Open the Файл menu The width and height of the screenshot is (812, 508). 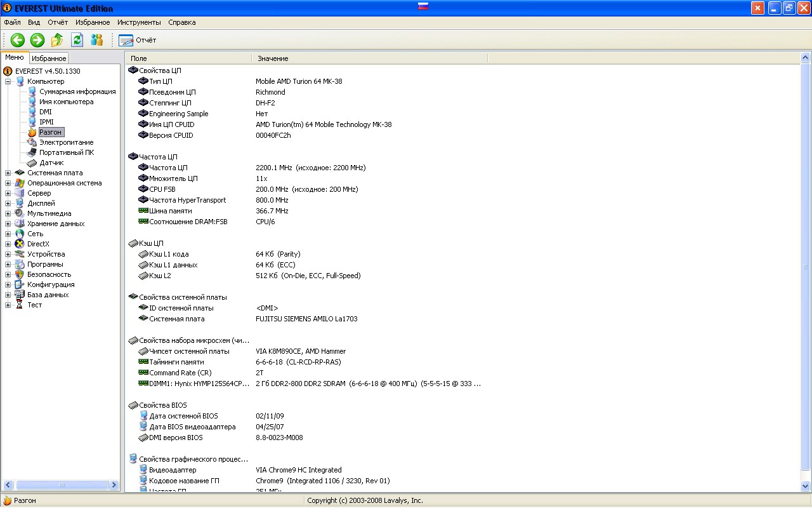click(12, 22)
